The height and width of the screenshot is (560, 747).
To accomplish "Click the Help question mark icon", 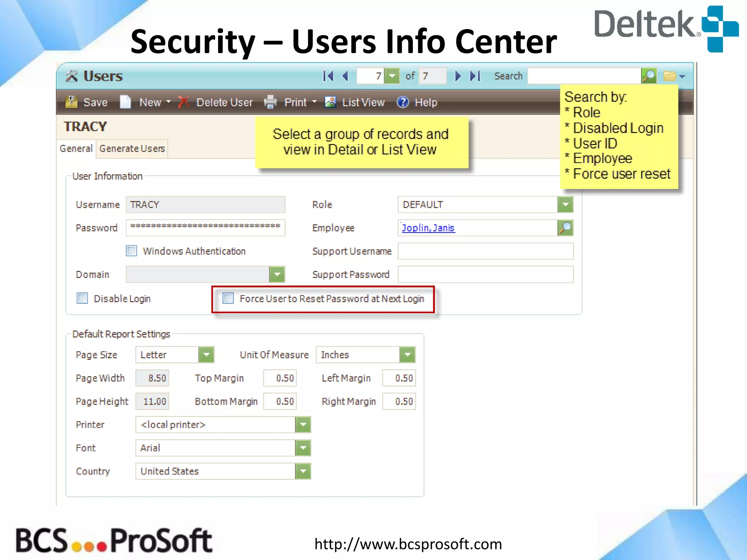I will click(403, 102).
